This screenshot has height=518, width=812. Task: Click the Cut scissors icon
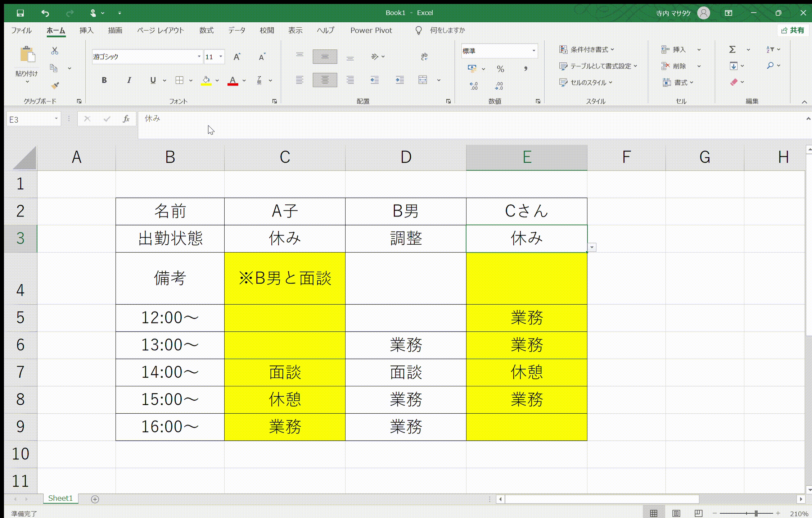point(55,51)
